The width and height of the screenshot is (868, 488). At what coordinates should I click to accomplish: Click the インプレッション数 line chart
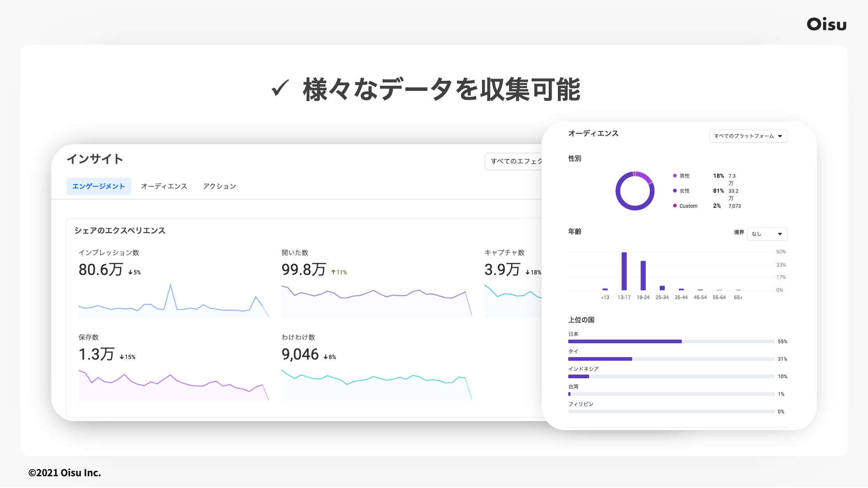coord(173,301)
